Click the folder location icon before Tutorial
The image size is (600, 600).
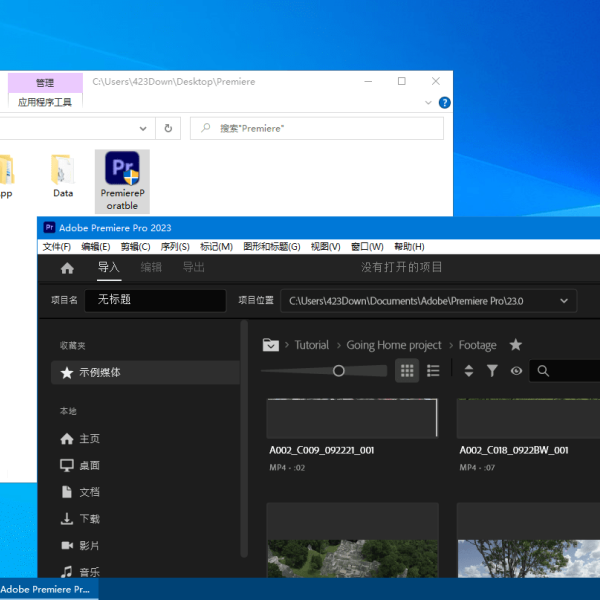271,345
